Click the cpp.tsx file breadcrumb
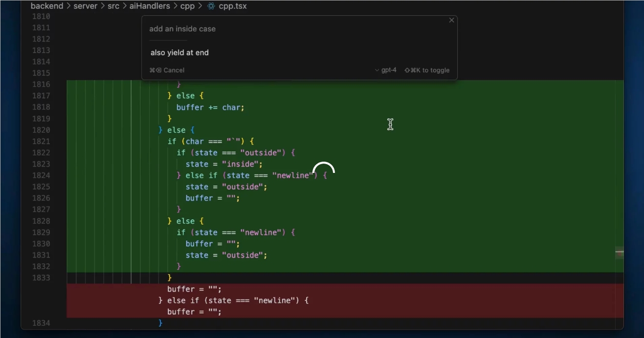The height and width of the screenshot is (338, 644). (x=233, y=6)
